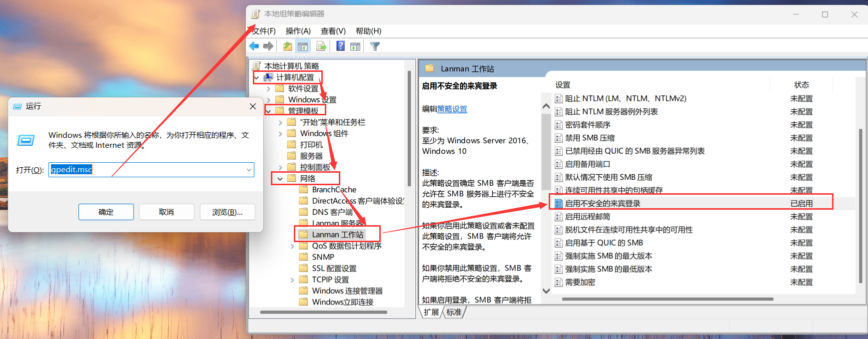This screenshot has width=868, height=339.
Task: Click the 本地计算机 策略 root icon
Action: (x=256, y=66)
